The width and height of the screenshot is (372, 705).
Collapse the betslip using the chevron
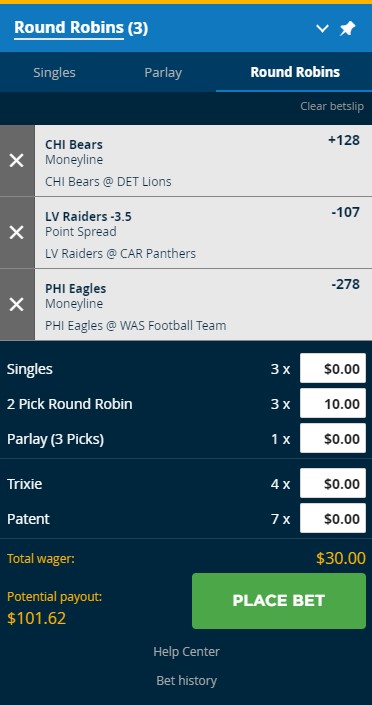click(322, 29)
